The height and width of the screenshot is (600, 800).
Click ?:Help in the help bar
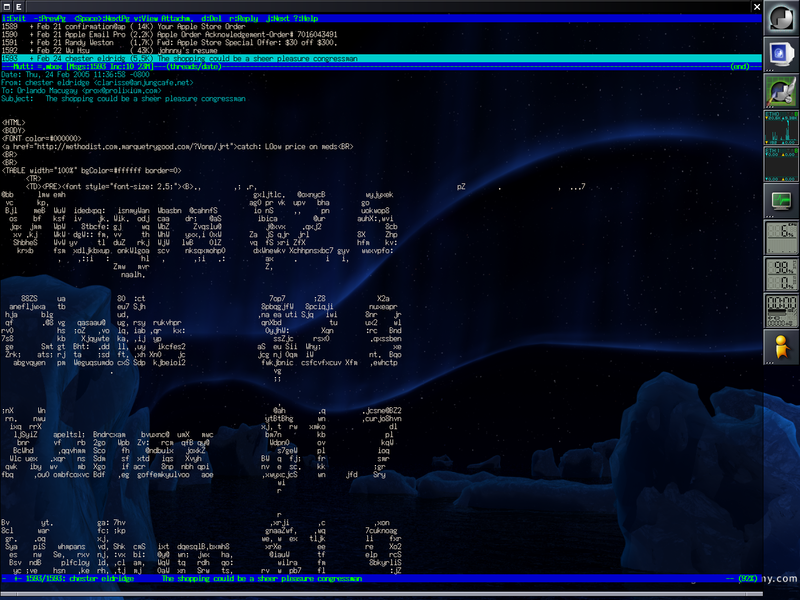pyautogui.click(x=306, y=18)
